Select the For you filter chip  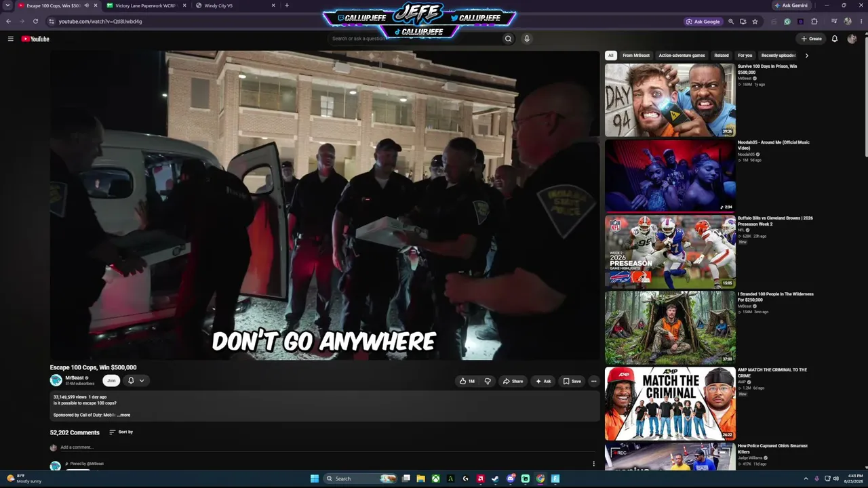pos(745,56)
